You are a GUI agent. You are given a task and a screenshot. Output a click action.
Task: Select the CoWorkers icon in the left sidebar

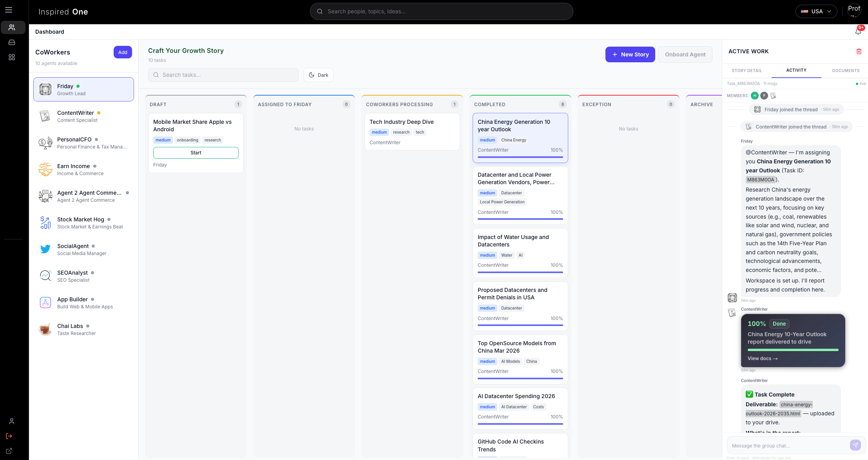click(x=13, y=27)
